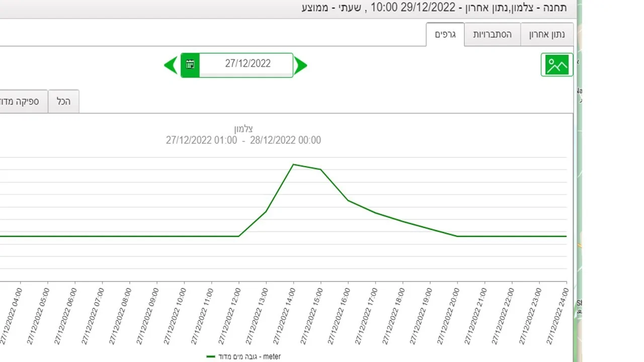644x362 pixels.
Task: Toggle the גובה מים מדוד legend series
Action: [x=244, y=356]
